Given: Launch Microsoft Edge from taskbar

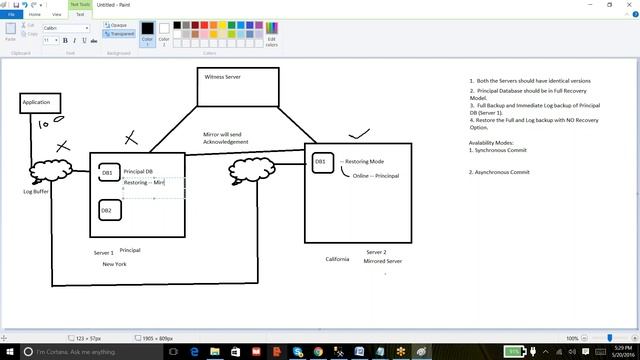Looking at the screenshot, I should [x=194, y=351].
